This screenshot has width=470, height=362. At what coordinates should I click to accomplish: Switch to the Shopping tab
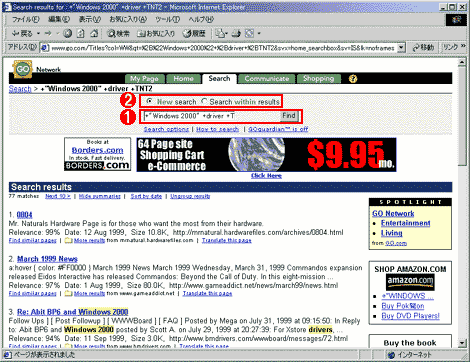tap(319, 79)
